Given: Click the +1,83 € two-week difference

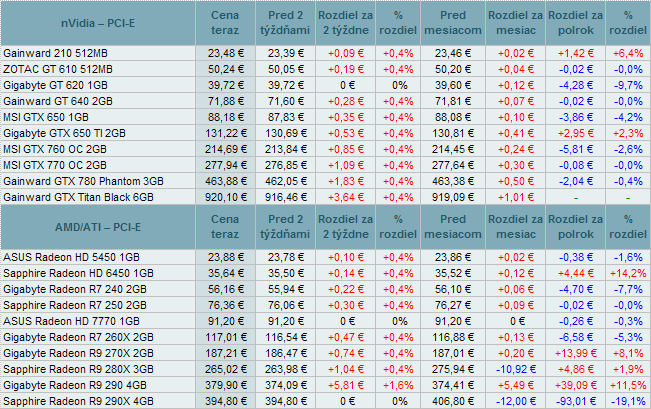Looking at the screenshot, I should click(x=345, y=181).
